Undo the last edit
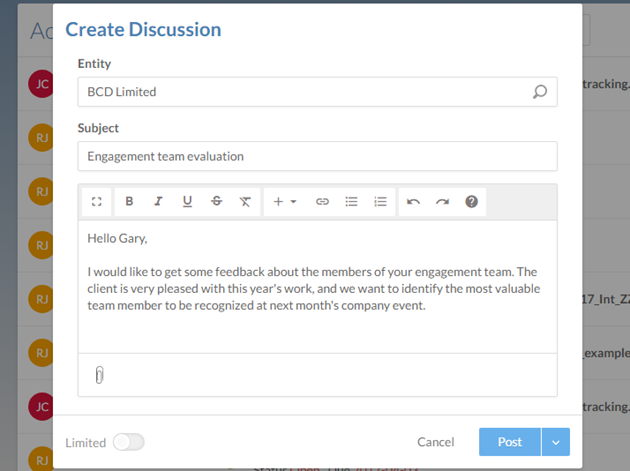The width and height of the screenshot is (630, 471). pyautogui.click(x=413, y=201)
